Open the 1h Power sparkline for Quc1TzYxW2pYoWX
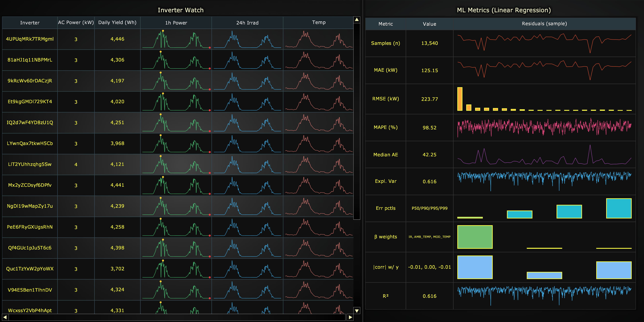Image resolution: width=644 pixels, height=322 pixels. coord(176,269)
